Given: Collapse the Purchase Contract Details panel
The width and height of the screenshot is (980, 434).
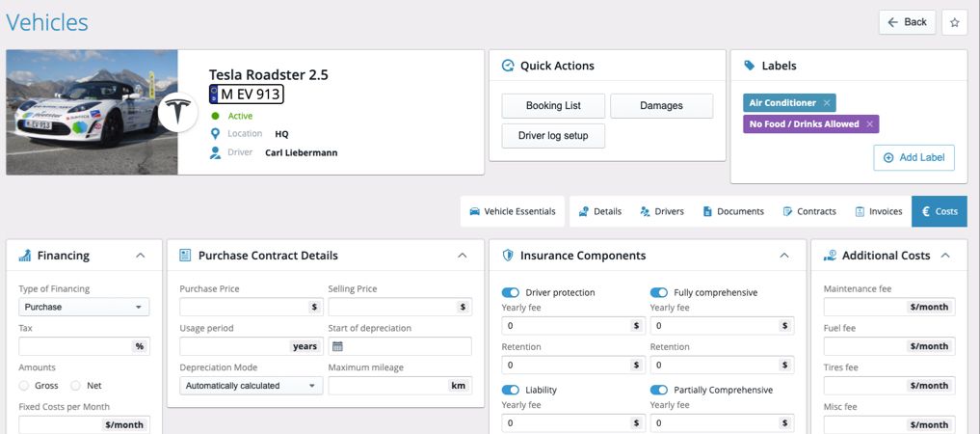Looking at the screenshot, I should pyautogui.click(x=463, y=256).
